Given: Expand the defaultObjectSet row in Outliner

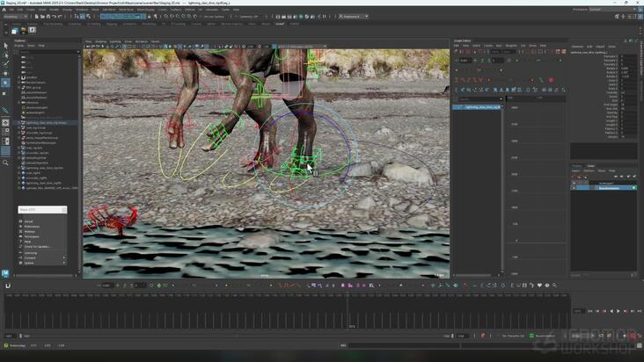Looking at the screenshot, I should (18, 163).
